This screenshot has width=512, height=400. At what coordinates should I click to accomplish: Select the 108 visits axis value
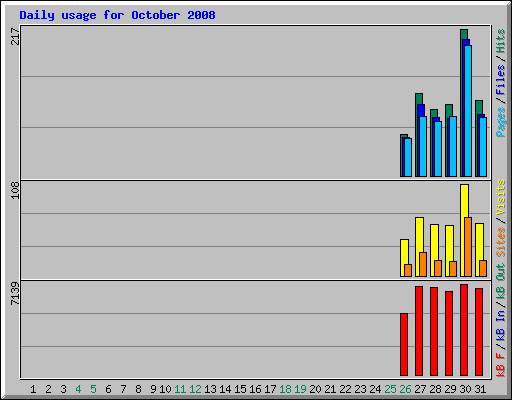(15, 190)
